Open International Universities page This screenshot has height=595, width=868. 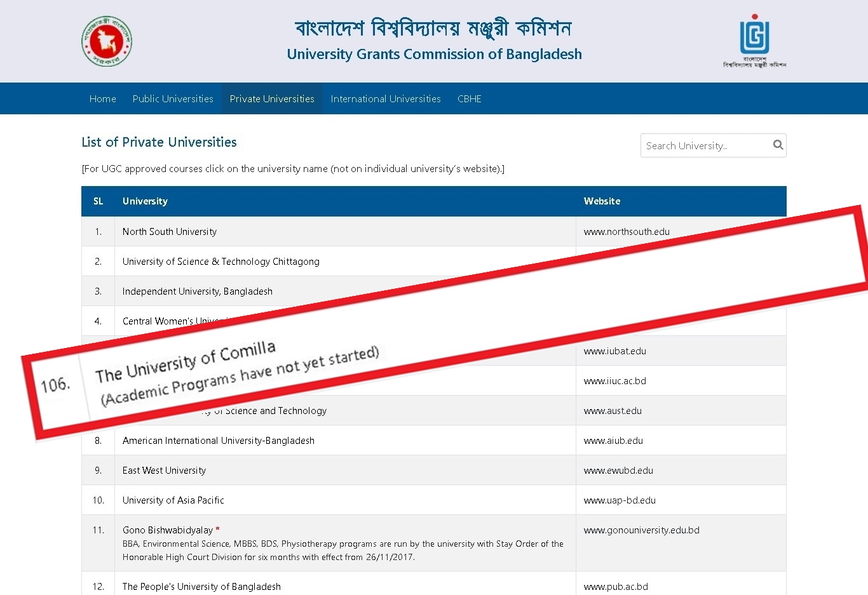(386, 98)
